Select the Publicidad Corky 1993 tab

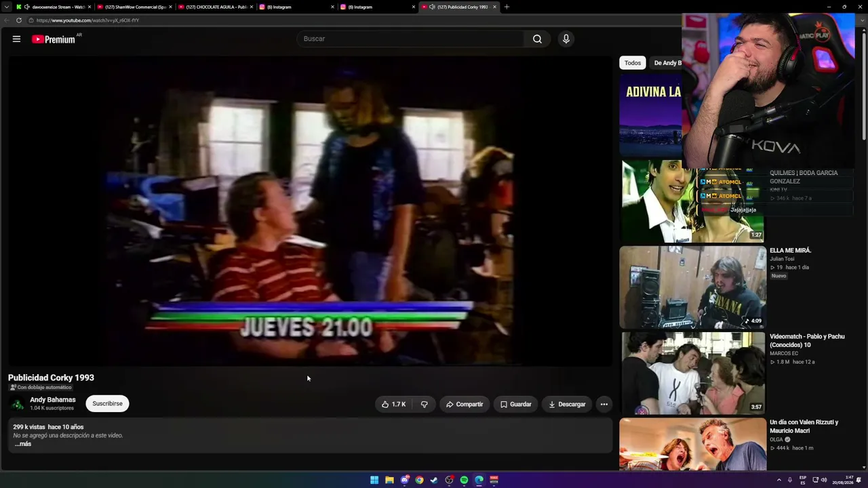[x=459, y=7]
